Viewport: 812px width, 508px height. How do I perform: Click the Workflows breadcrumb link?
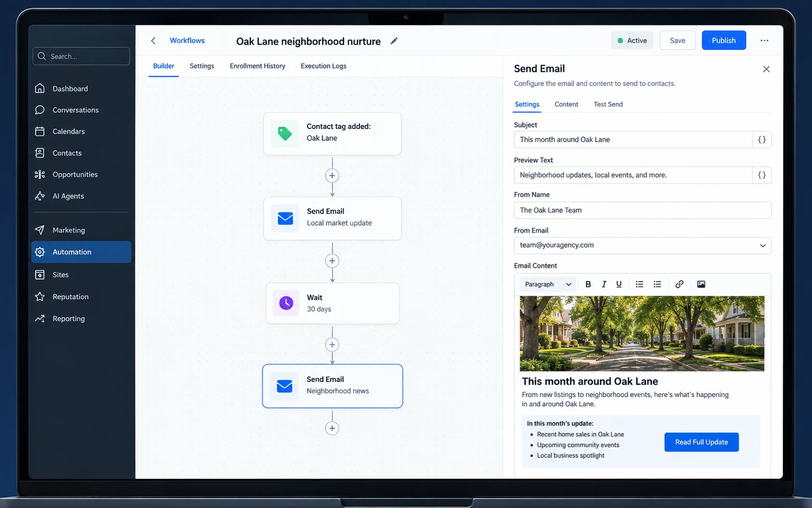click(187, 40)
